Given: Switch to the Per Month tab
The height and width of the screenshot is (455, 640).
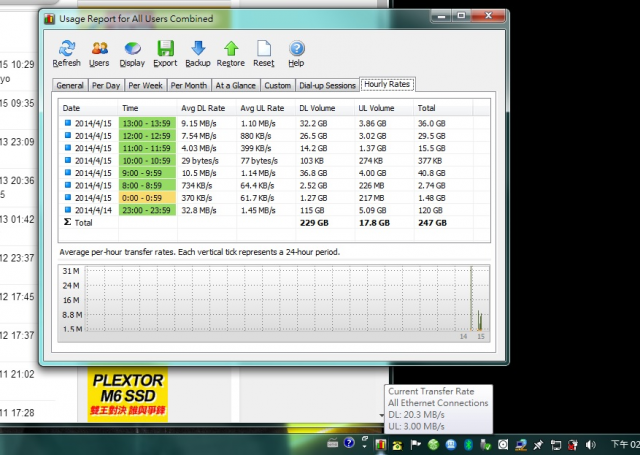Looking at the screenshot, I should click(x=189, y=85).
